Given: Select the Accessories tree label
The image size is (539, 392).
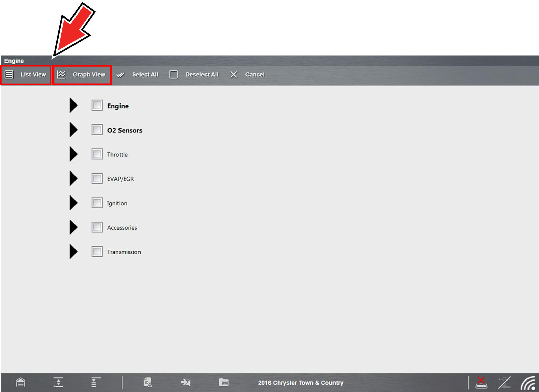Looking at the screenshot, I should [122, 228].
